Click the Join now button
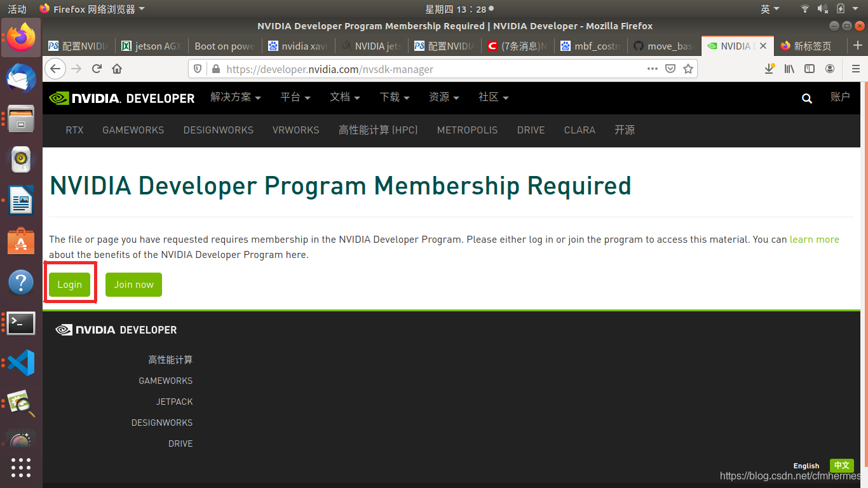This screenshot has width=868, height=488. point(133,285)
